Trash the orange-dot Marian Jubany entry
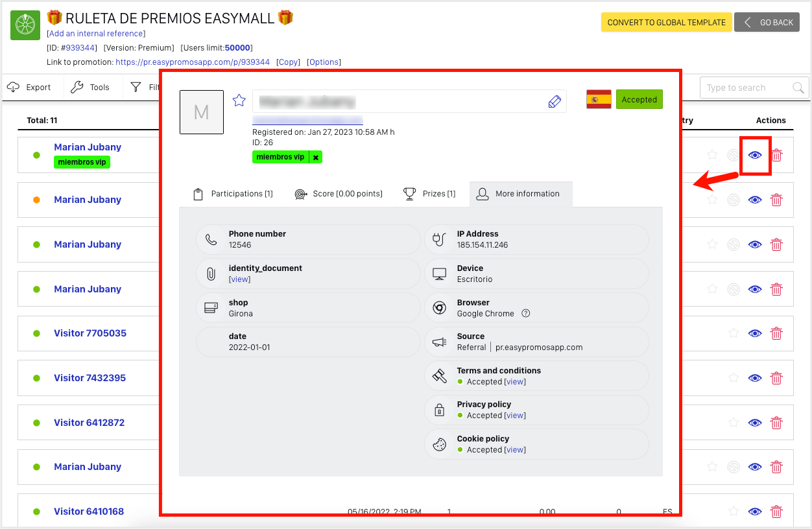This screenshot has width=812, height=529. tap(776, 200)
